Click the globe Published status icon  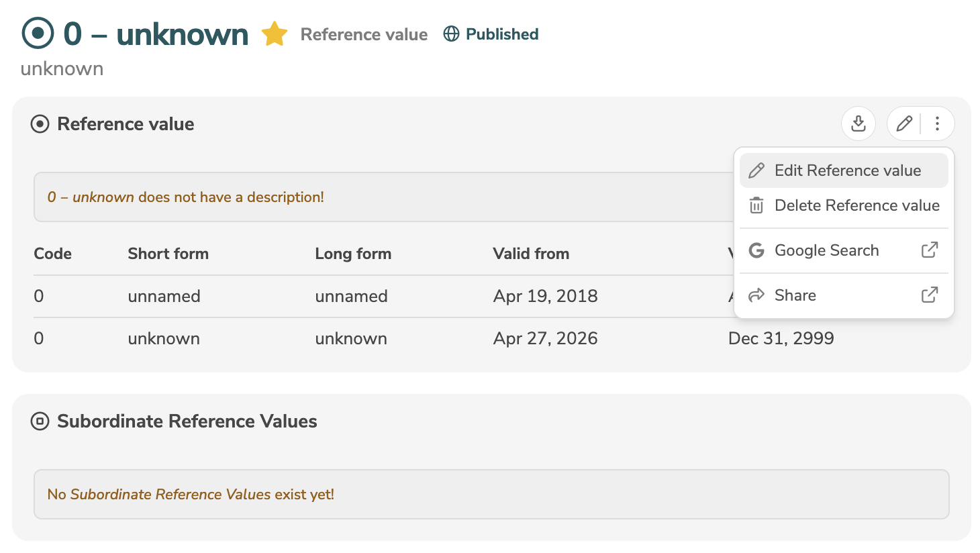tap(452, 34)
